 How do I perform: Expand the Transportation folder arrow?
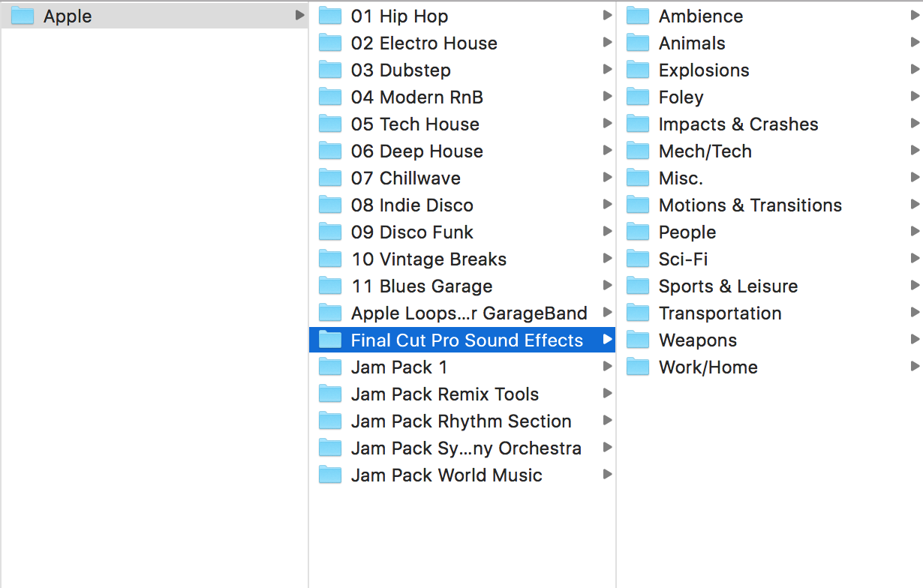click(x=915, y=313)
